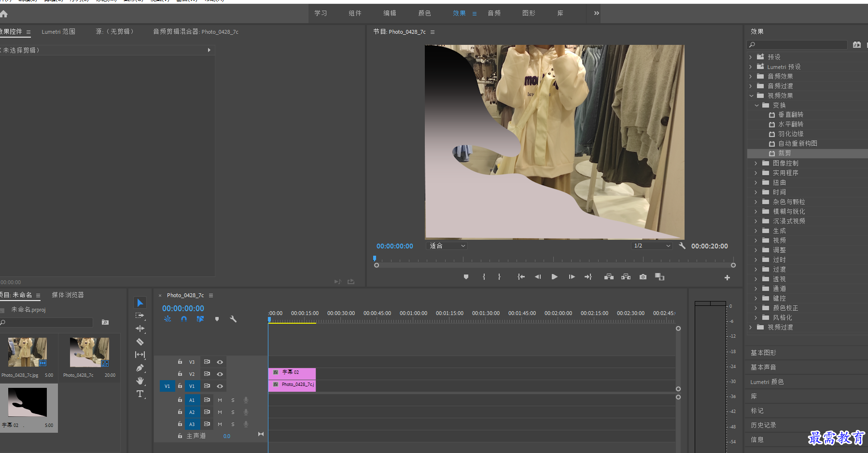This screenshot has width=868, height=453.
Task: Open the 基本图形 panel
Action: pos(763,353)
